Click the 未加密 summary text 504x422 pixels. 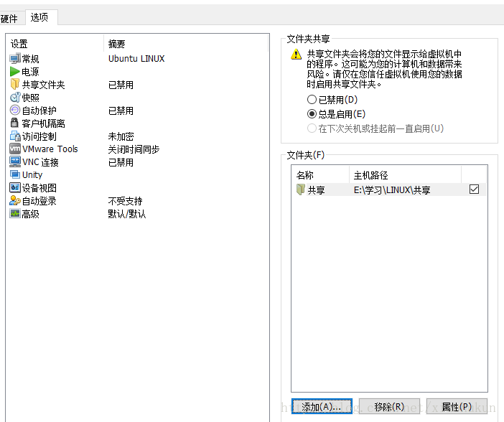coord(121,136)
